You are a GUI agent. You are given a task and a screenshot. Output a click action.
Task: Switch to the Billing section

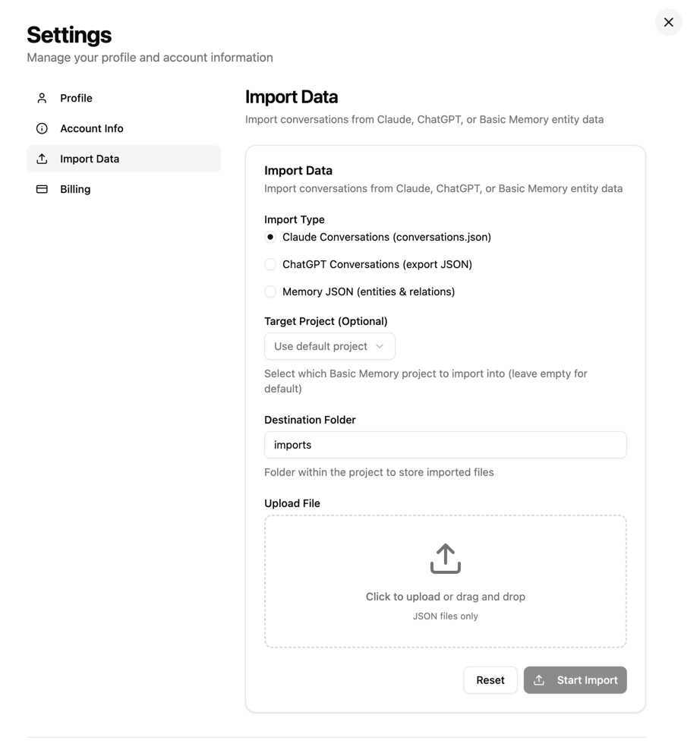75,189
